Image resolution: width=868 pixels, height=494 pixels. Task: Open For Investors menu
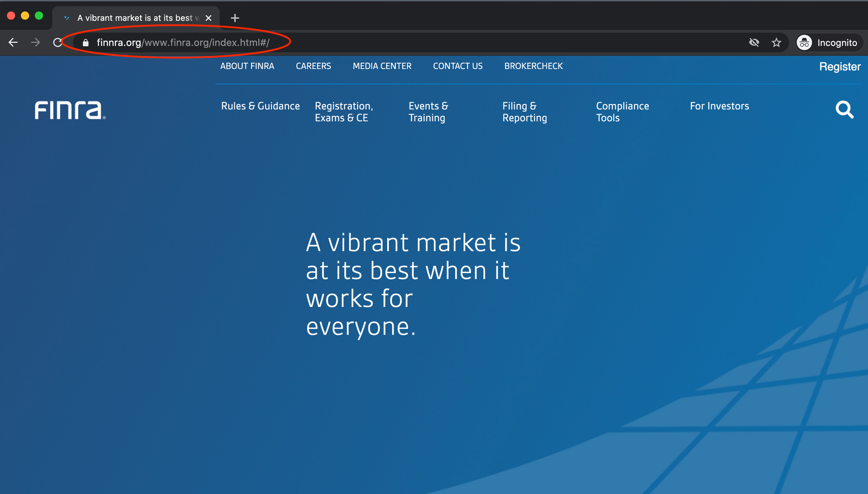[x=719, y=106]
